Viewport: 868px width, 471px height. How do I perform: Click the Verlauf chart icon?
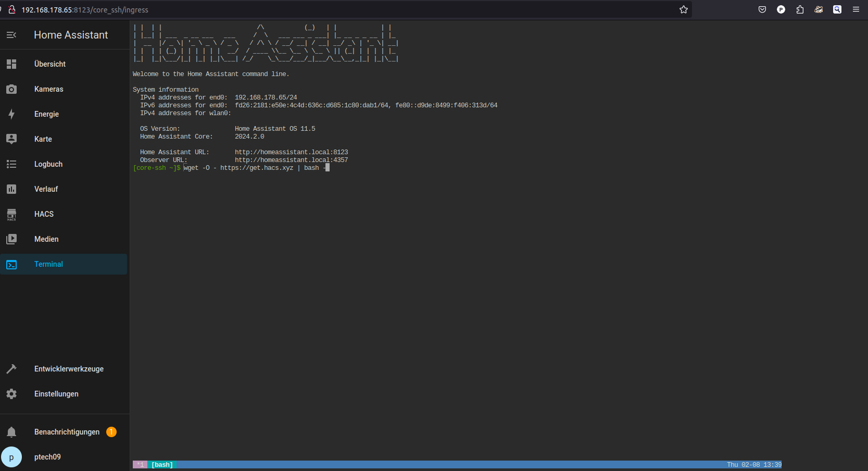[x=11, y=189]
